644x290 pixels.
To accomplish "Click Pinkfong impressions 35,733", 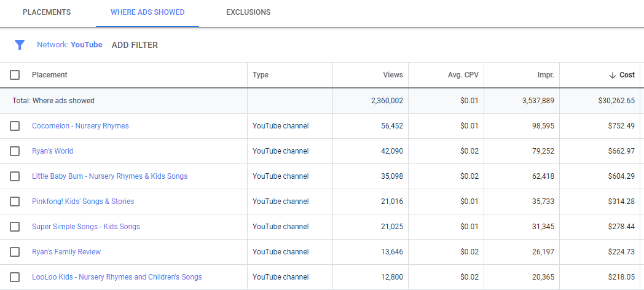I will pyautogui.click(x=543, y=202).
